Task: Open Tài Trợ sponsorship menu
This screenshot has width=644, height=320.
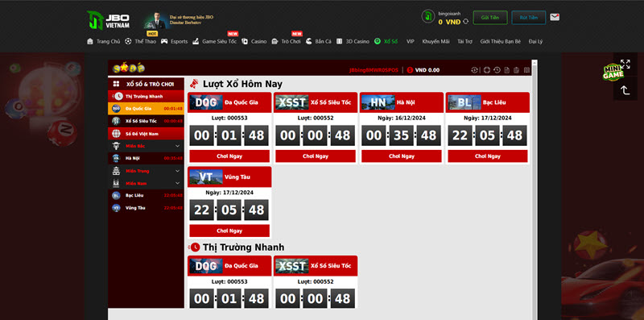Action: click(x=465, y=42)
